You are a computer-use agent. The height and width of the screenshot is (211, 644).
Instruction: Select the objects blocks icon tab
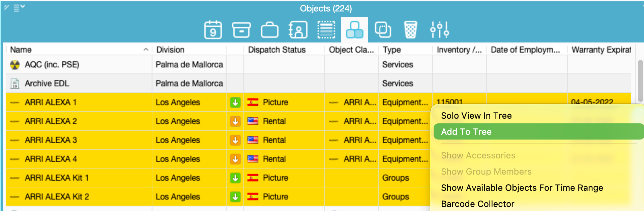click(x=355, y=30)
